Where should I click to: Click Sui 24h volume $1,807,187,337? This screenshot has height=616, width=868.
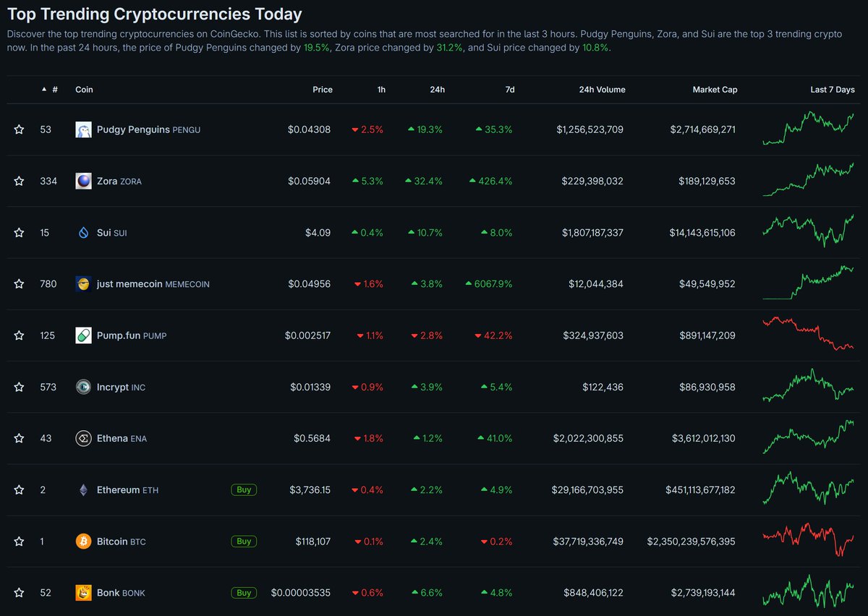pyautogui.click(x=590, y=232)
